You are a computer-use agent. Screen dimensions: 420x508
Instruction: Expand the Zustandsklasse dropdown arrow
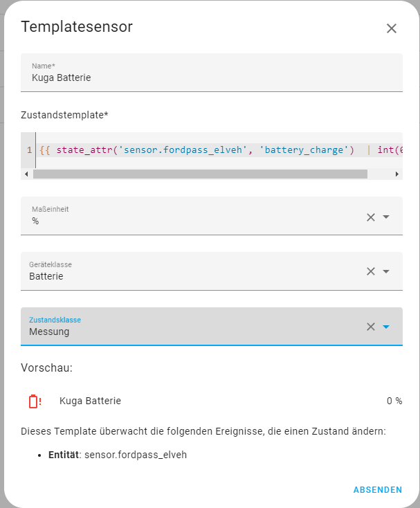(387, 327)
